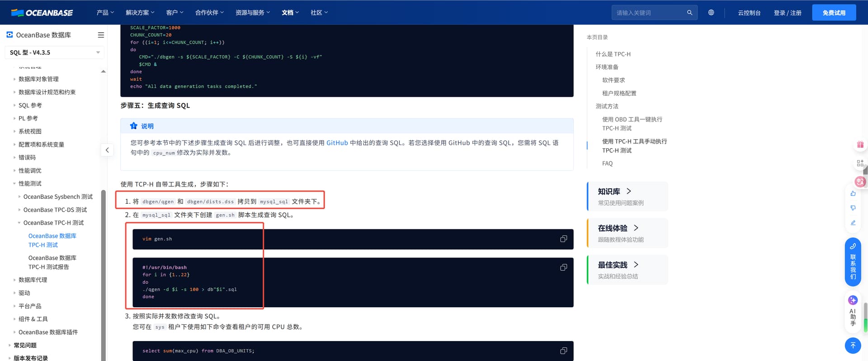Copy the bash script code block
The height and width of the screenshot is (361, 868).
click(x=563, y=267)
